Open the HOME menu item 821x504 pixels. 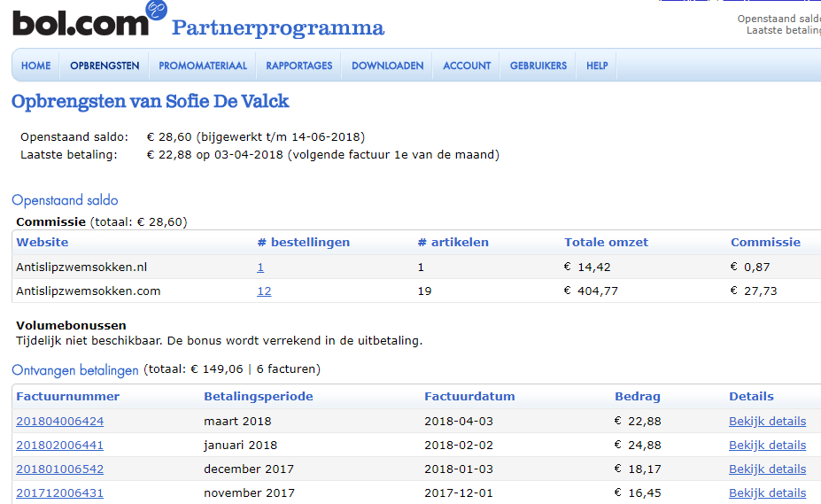(36, 66)
